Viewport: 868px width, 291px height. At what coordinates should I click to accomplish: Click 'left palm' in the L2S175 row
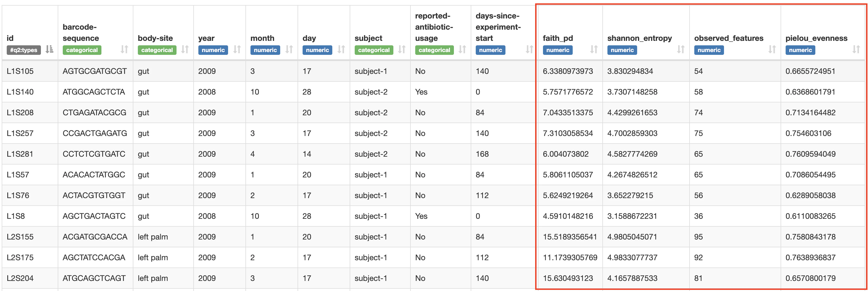pos(153,258)
